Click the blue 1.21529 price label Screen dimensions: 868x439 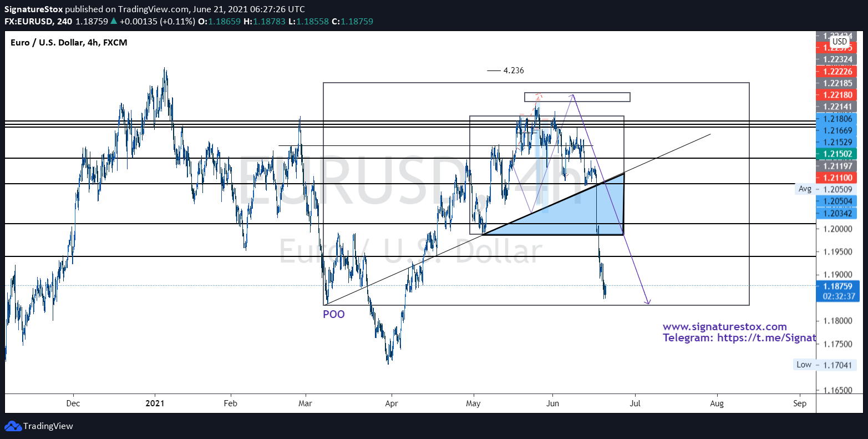click(837, 142)
